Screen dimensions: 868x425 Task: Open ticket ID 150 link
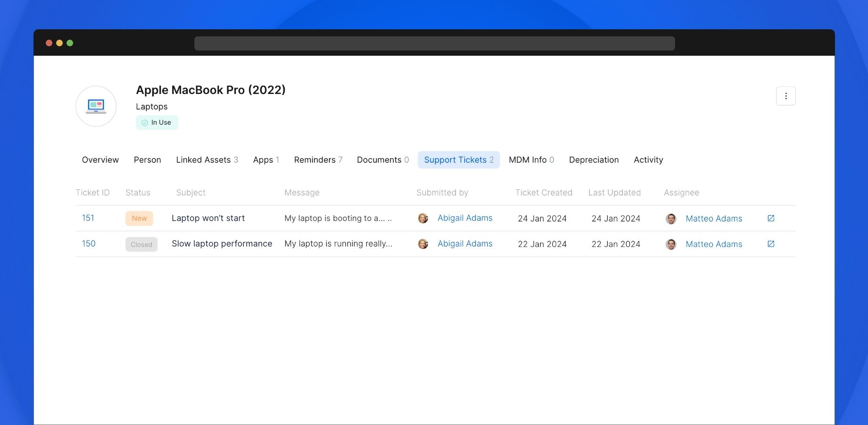click(x=89, y=243)
